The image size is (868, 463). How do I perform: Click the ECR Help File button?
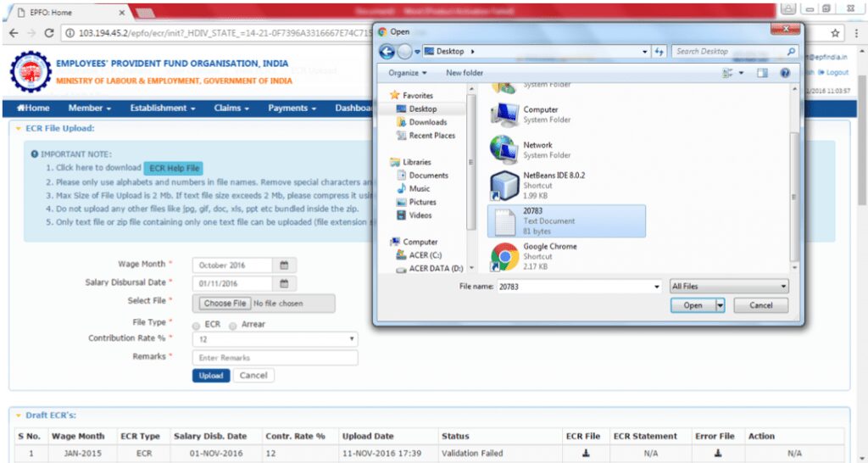pos(174,168)
